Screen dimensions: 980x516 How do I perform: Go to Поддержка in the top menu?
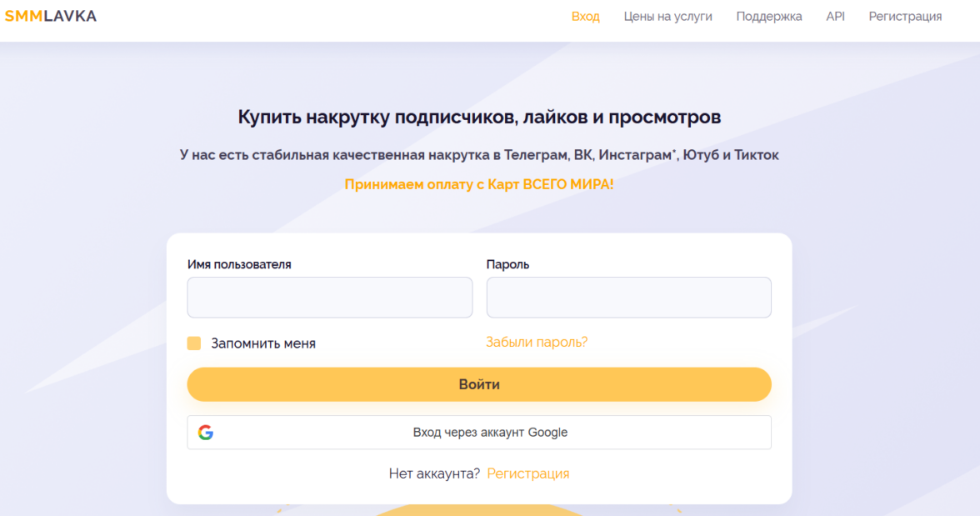768,17
